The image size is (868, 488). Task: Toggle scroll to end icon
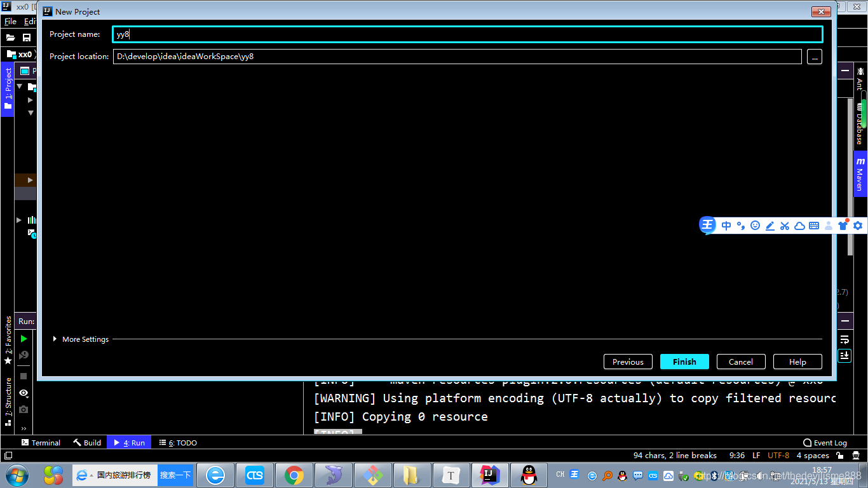coord(844,355)
